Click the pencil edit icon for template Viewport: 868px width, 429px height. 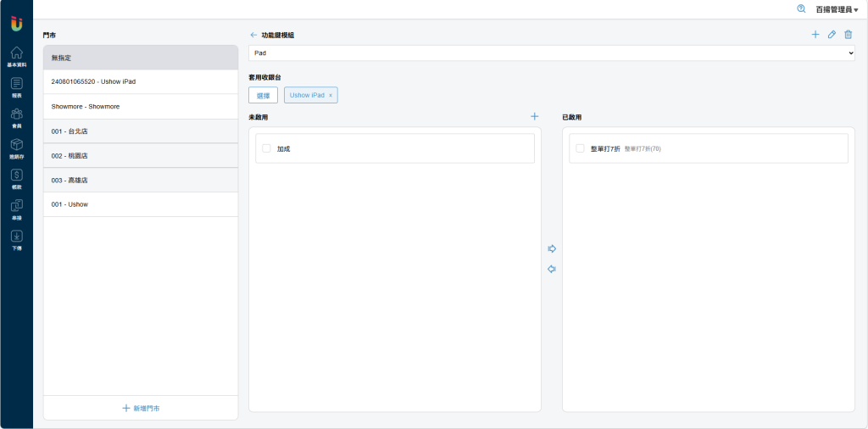click(832, 35)
